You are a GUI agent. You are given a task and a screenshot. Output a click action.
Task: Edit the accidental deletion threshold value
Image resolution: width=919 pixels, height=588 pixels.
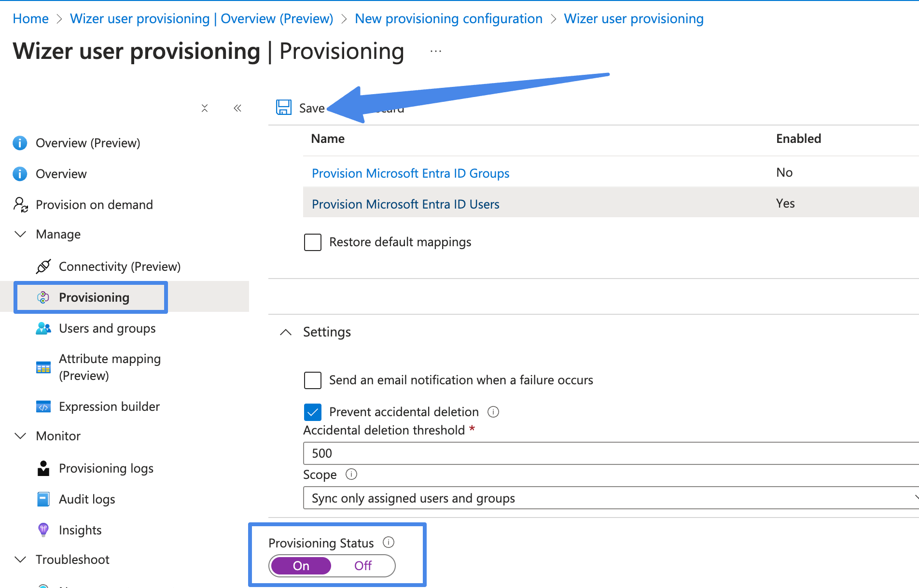[483, 453]
